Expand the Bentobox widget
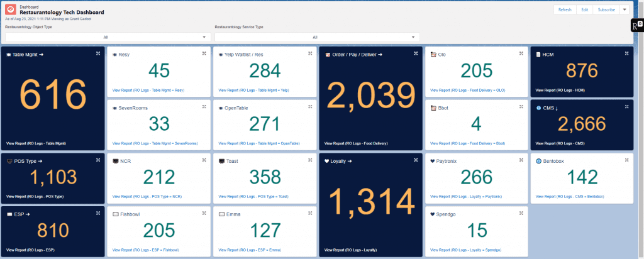Screen dimensions: 644x259 [x=627, y=160]
